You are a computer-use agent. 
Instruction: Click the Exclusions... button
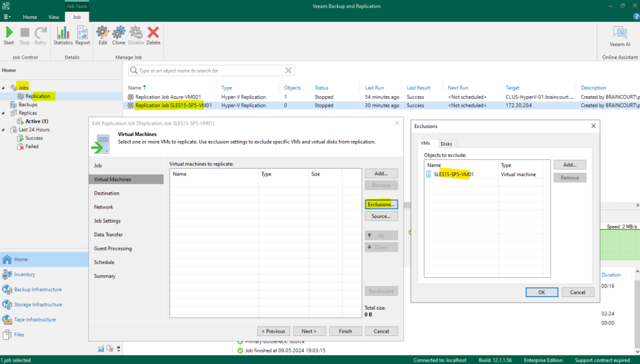pyautogui.click(x=381, y=205)
